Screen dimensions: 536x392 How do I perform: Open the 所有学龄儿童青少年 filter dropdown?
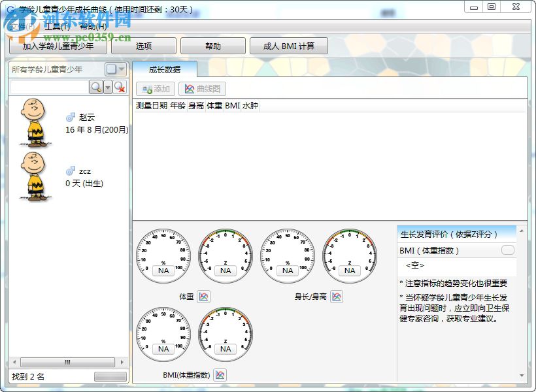click(x=116, y=69)
